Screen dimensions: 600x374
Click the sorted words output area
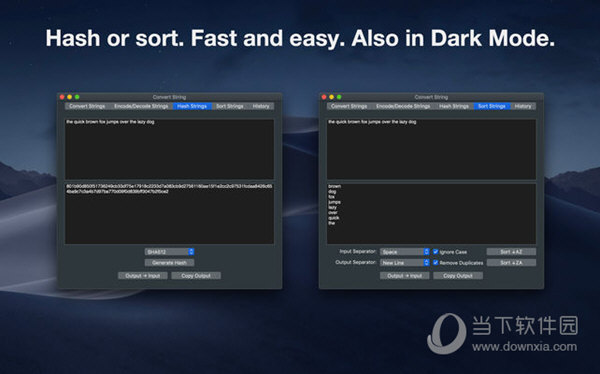[431, 213]
